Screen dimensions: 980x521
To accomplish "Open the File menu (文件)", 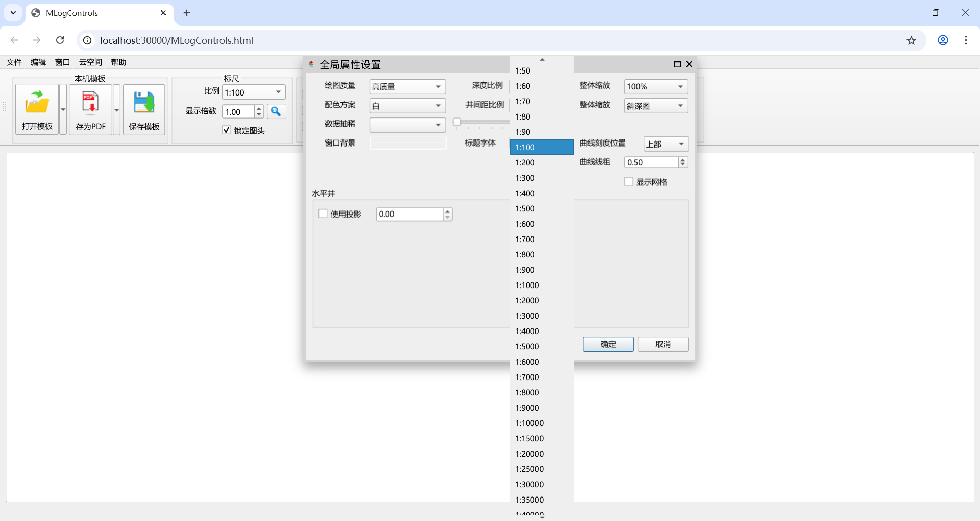I will pyautogui.click(x=14, y=62).
